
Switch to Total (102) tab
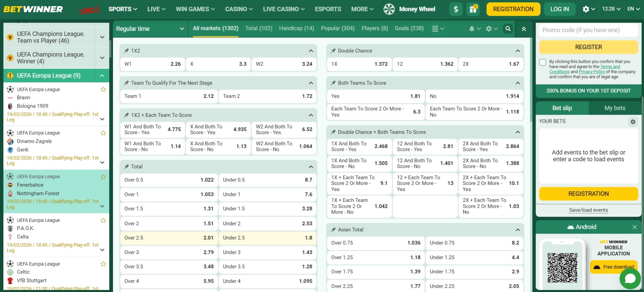pyautogui.click(x=259, y=28)
